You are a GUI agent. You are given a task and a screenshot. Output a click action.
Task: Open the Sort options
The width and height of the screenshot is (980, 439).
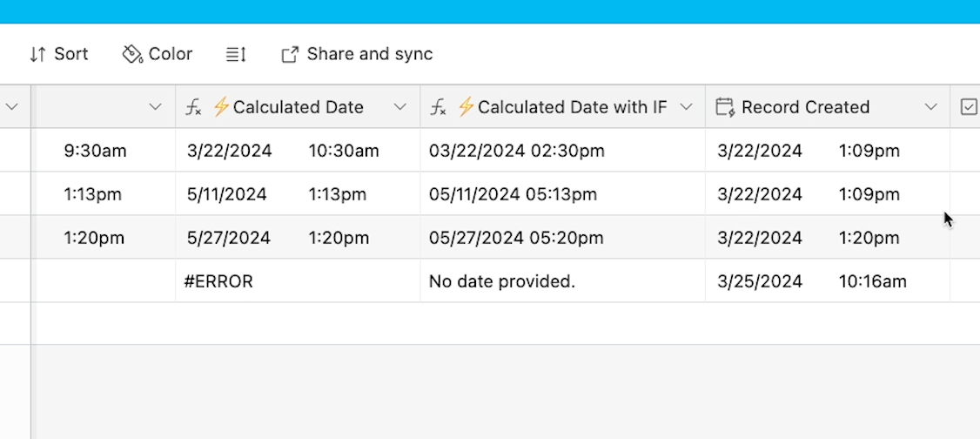point(59,54)
